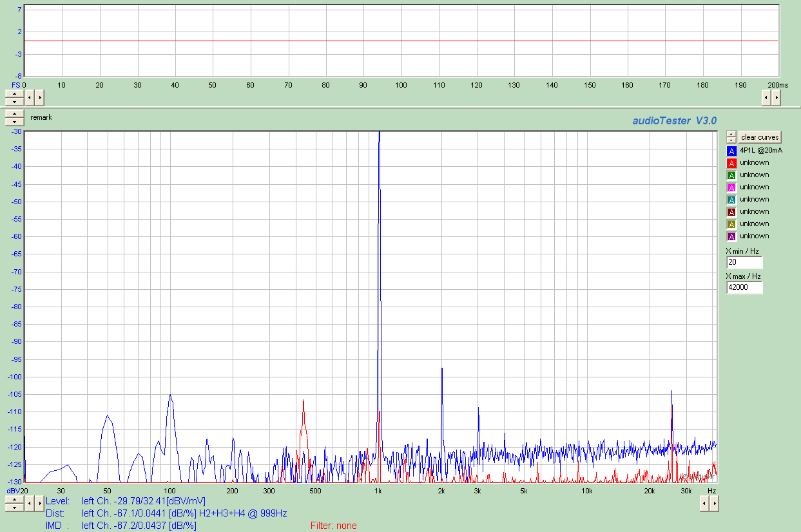Click the X max / Hz label
This screenshot has height=532, width=801.
point(744,276)
